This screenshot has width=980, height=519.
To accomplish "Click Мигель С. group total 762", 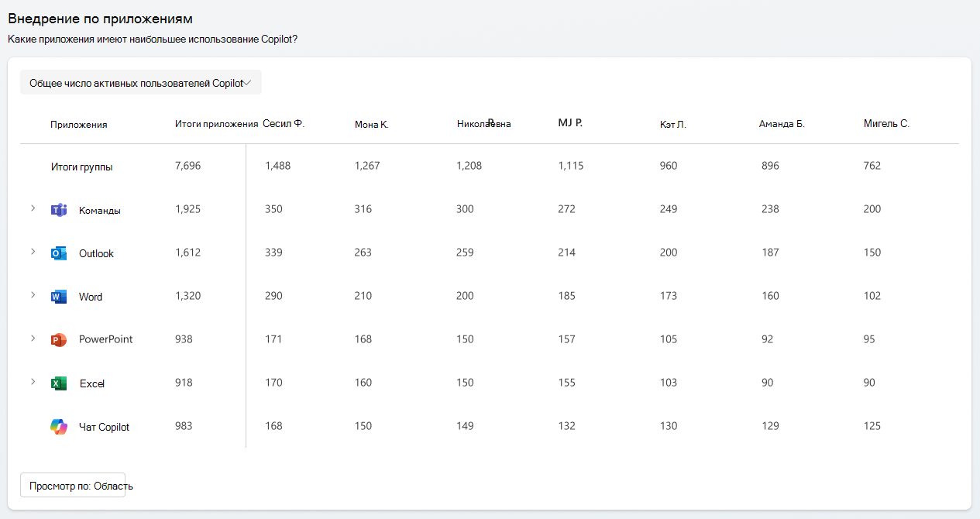I will pyautogui.click(x=872, y=166).
